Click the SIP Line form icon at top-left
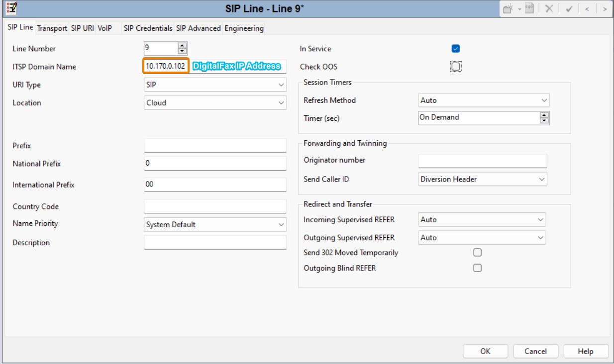Screen dimensions: 614x364 click(9, 8)
